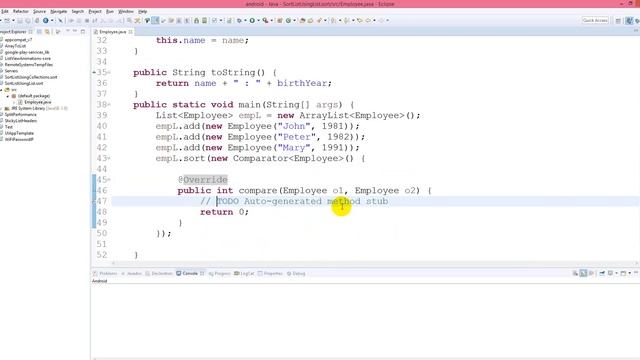Select the StickyListHeaders project
This screenshot has width=640, height=360.
(x=20, y=121)
